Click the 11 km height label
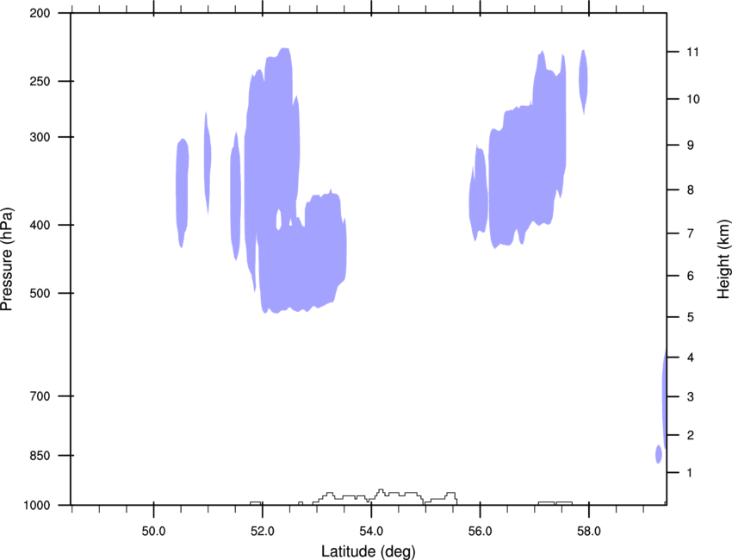 692,52
